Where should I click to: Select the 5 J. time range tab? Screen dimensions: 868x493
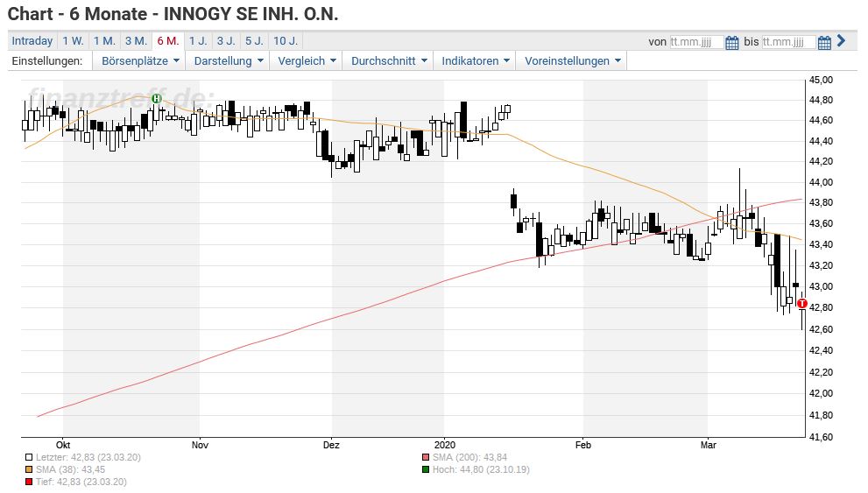[254, 41]
